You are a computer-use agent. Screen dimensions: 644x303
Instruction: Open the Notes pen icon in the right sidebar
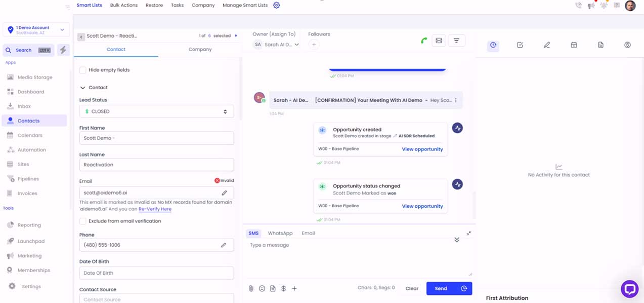click(547, 45)
